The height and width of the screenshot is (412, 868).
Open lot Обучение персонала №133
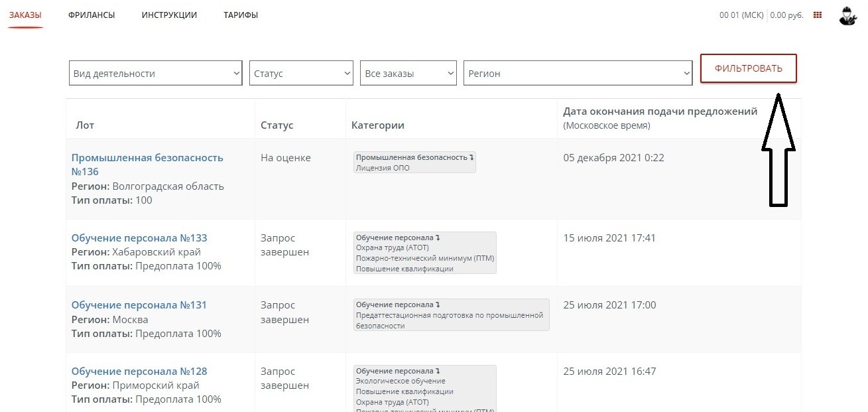point(139,238)
